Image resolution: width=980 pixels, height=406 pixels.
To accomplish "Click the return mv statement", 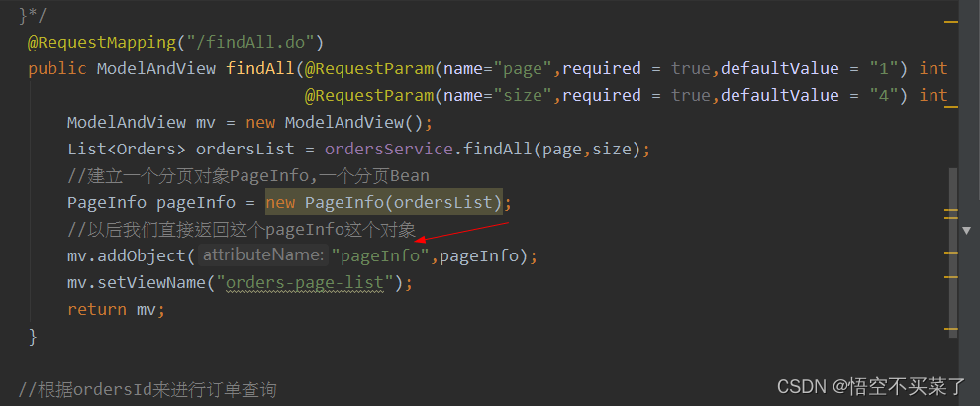I will (x=116, y=310).
